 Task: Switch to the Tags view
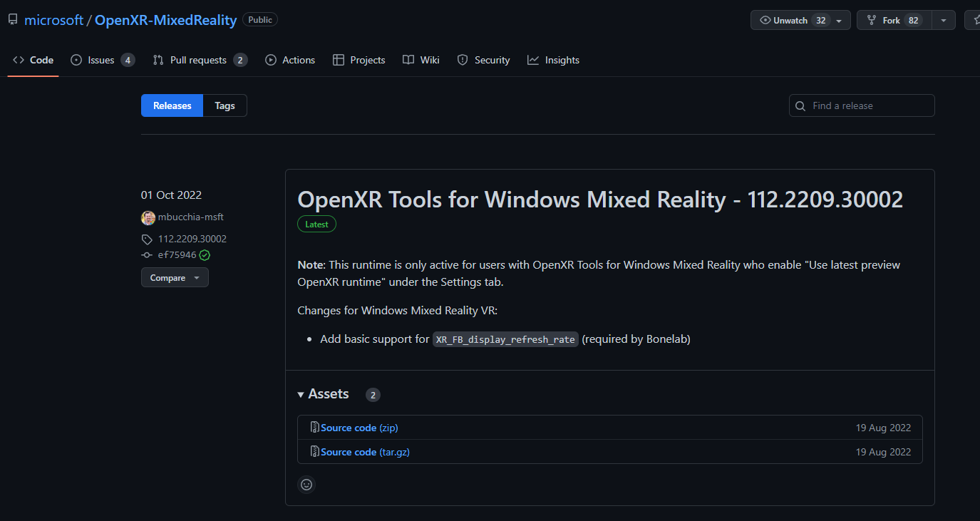225,105
